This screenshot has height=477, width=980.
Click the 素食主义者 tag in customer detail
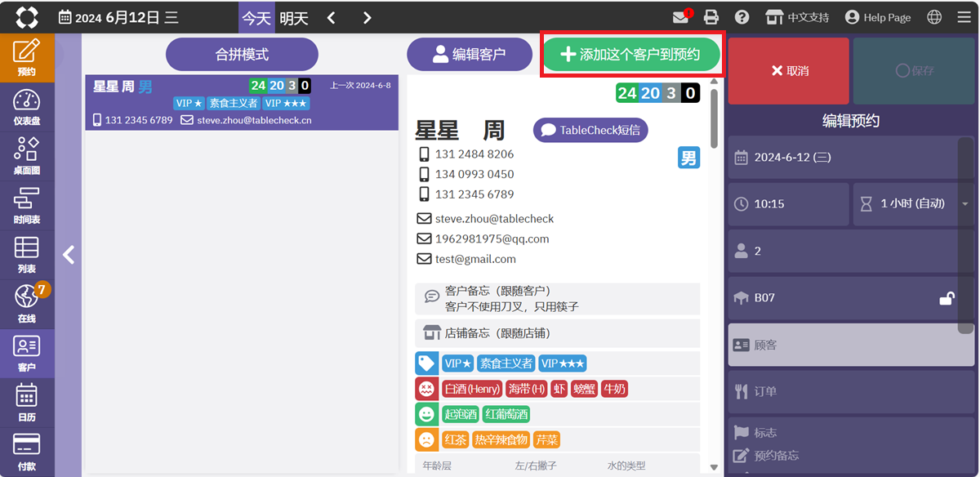(x=506, y=363)
